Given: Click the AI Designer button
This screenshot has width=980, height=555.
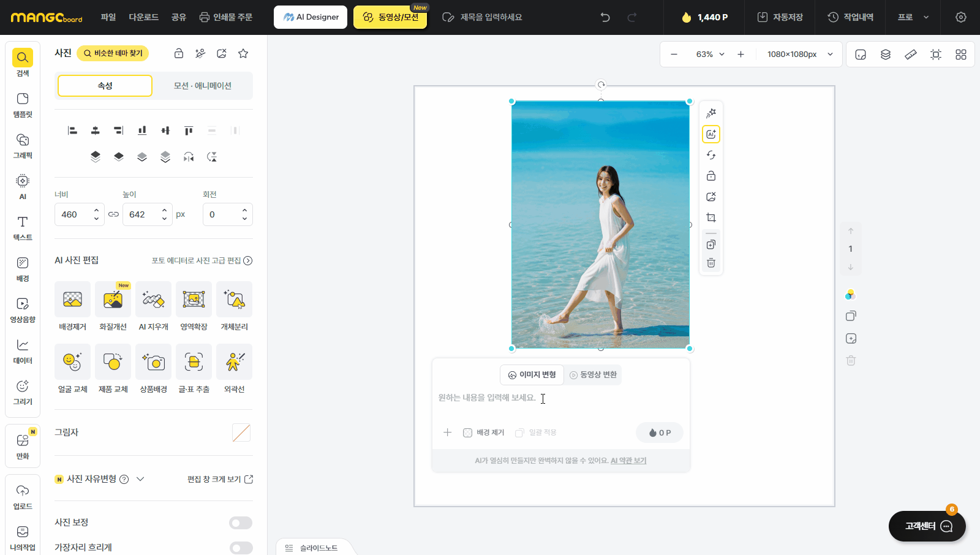Looking at the screenshot, I should click(x=311, y=17).
